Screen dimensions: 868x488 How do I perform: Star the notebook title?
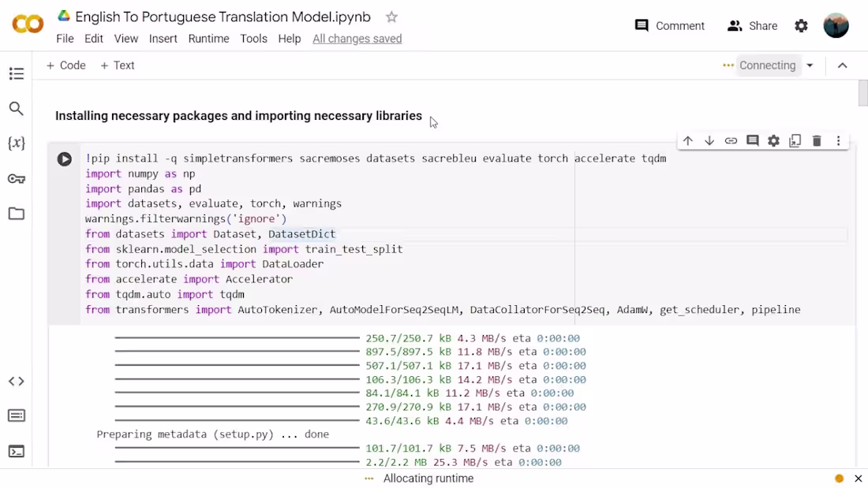point(391,17)
